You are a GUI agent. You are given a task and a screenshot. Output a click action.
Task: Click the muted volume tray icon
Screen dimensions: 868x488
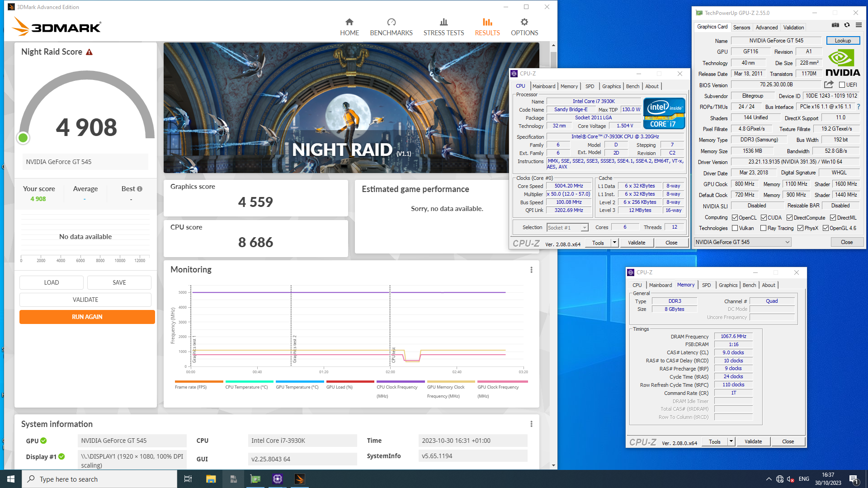(x=791, y=479)
